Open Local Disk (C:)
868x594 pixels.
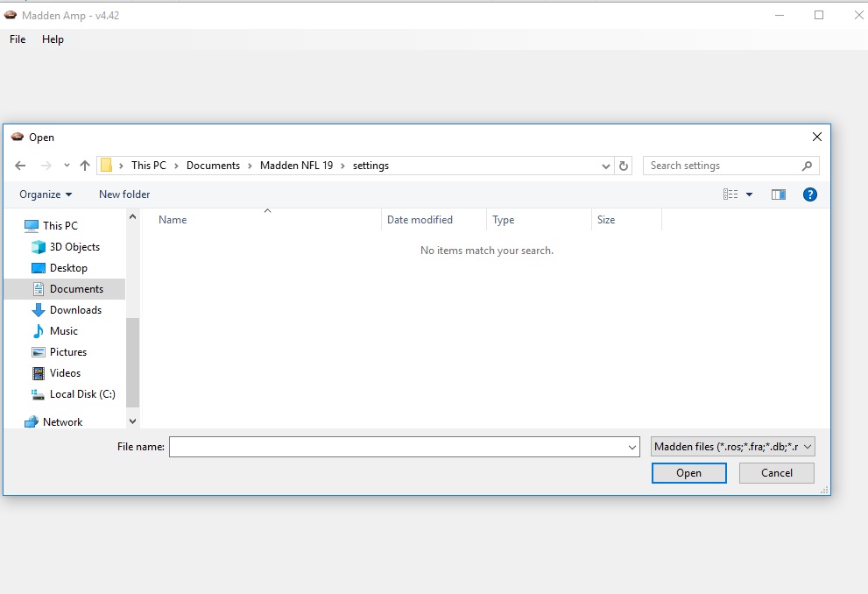[82, 394]
